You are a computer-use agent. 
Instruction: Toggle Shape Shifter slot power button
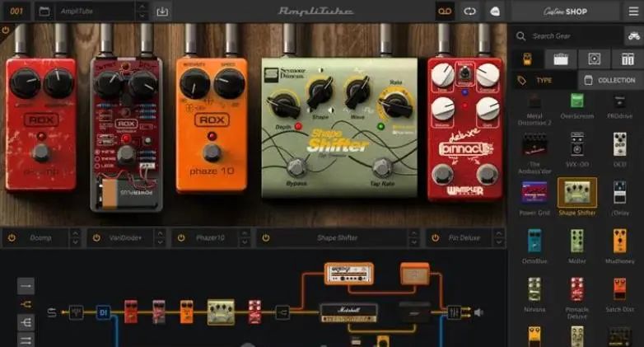[x=266, y=237]
